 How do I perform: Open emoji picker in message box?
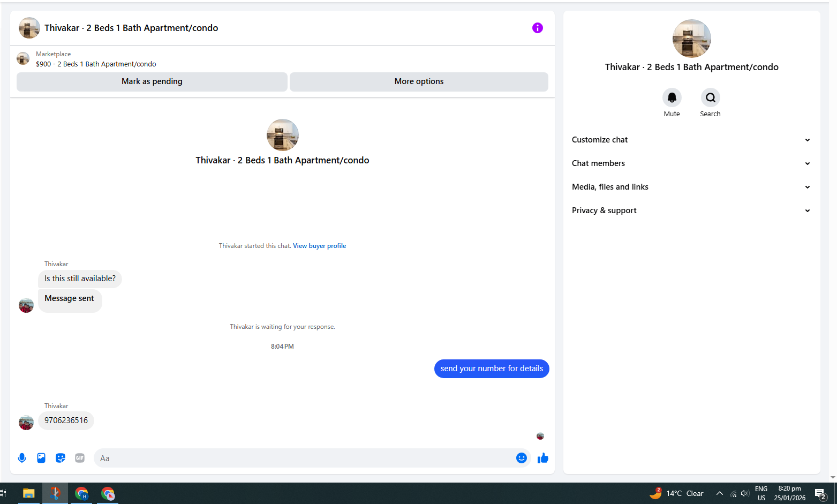coord(522,458)
